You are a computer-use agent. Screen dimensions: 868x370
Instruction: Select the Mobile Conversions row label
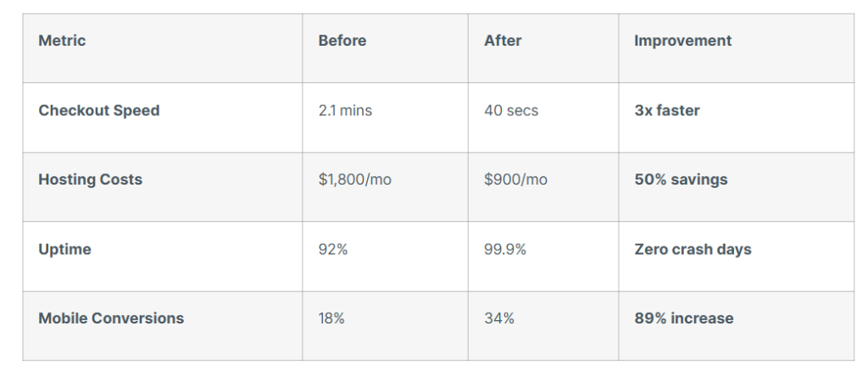click(x=111, y=318)
